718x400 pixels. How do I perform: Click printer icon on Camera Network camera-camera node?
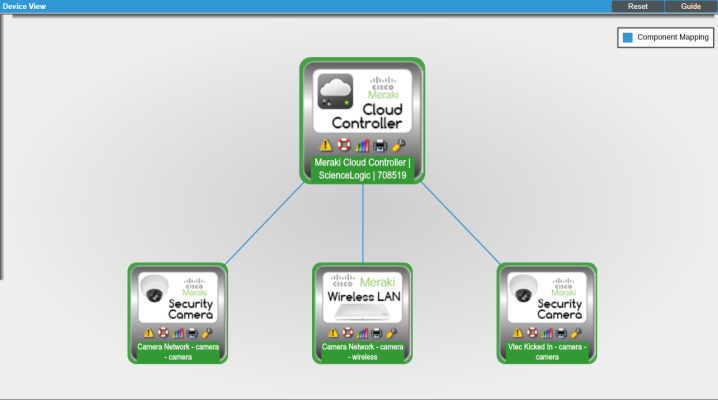tap(192, 333)
